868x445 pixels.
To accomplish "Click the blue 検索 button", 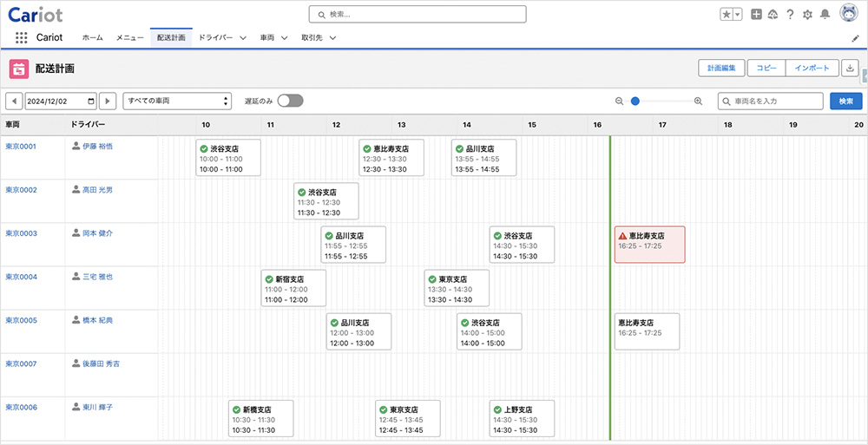I will click(845, 101).
